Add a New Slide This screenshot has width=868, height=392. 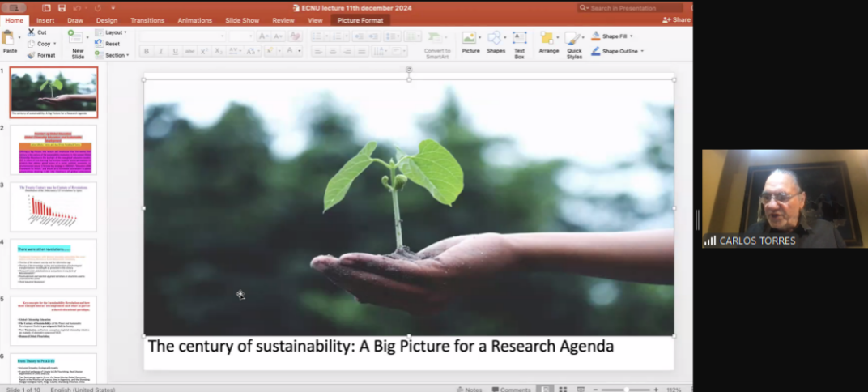76,45
